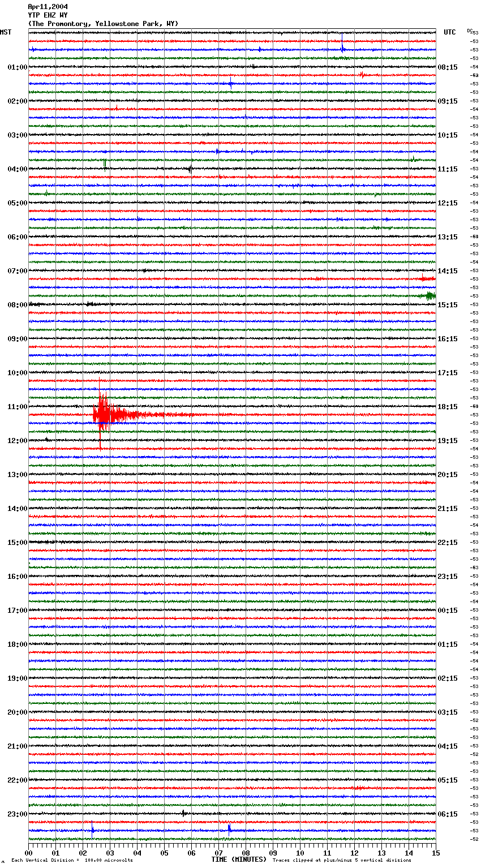The width and height of the screenshot is (481, 868).
Task: Click the 14:15 UTC time label
Action: [x=448, y=271]
